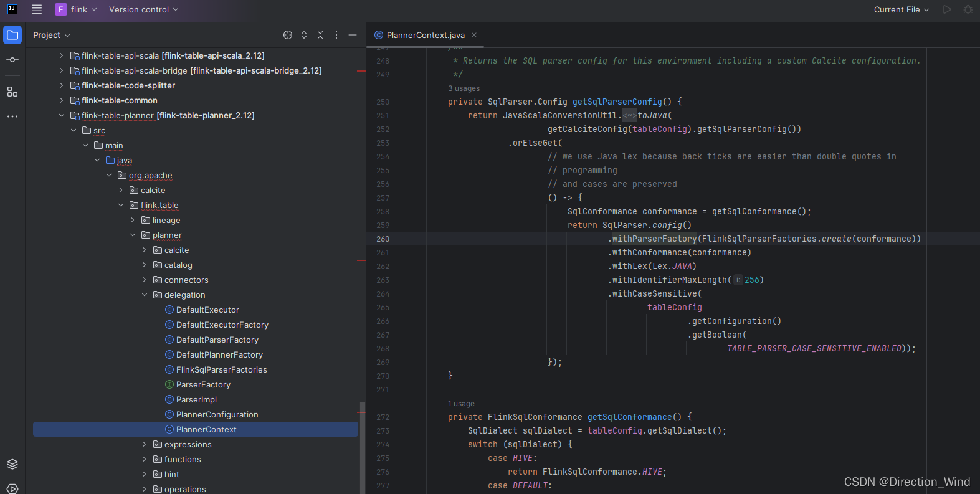The height and width of the screenshot is (494, 980).
Task: Click Select Opened File target icon
Action: (288, 35)
